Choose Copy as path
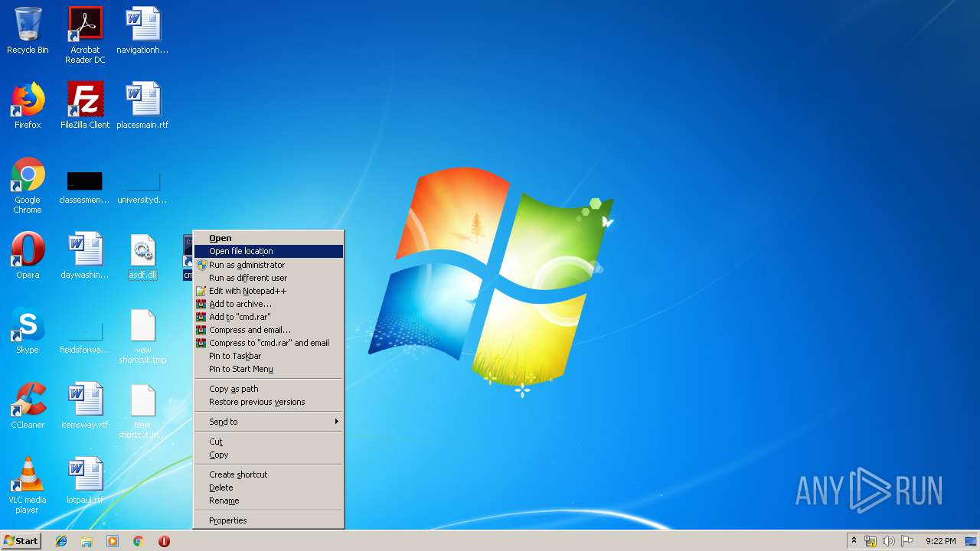 click(268, 389)
